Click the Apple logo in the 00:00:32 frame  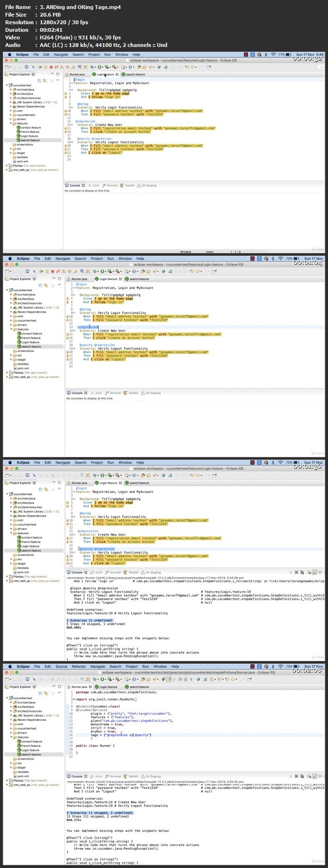(x=9, y=55)
